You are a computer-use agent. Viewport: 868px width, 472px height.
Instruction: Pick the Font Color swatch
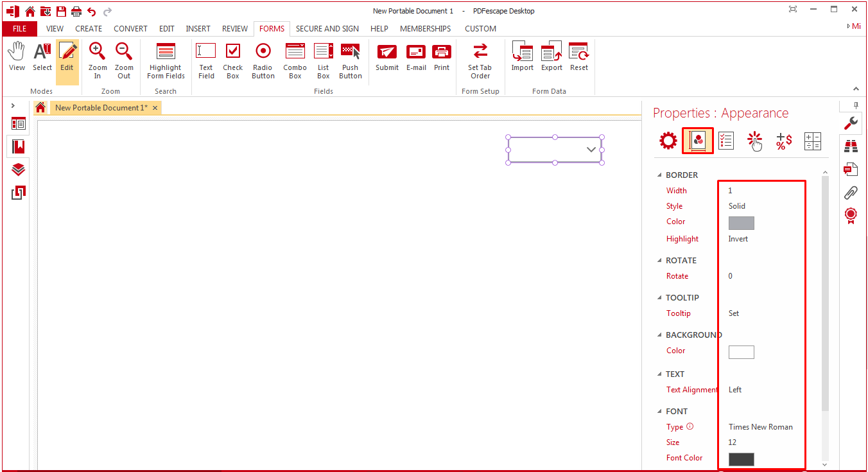(x=741, y=459)
